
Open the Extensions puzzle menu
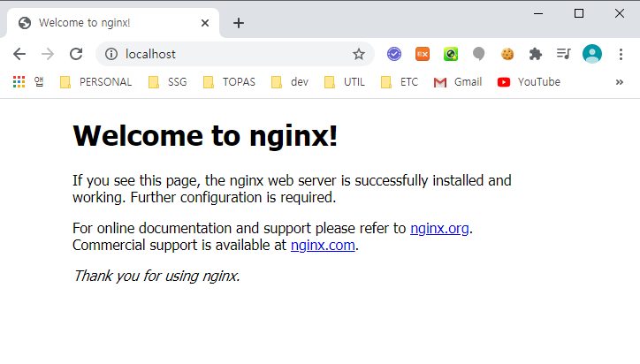pos(536,54)
